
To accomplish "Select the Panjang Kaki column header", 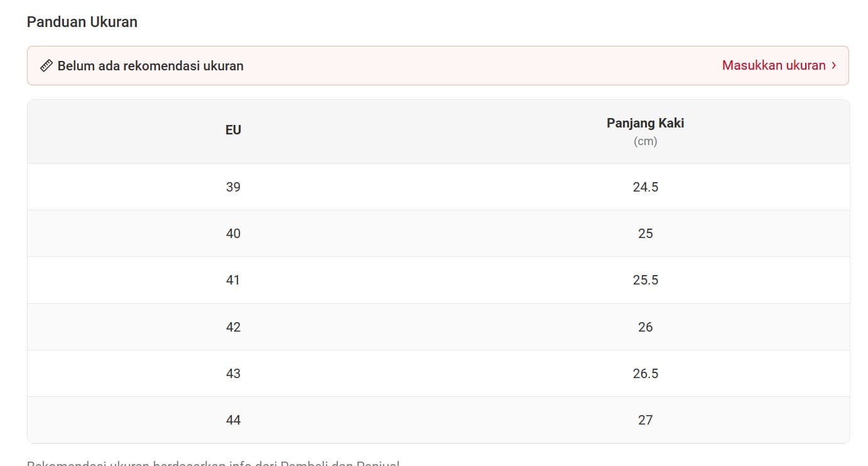I will coord(645,123).
